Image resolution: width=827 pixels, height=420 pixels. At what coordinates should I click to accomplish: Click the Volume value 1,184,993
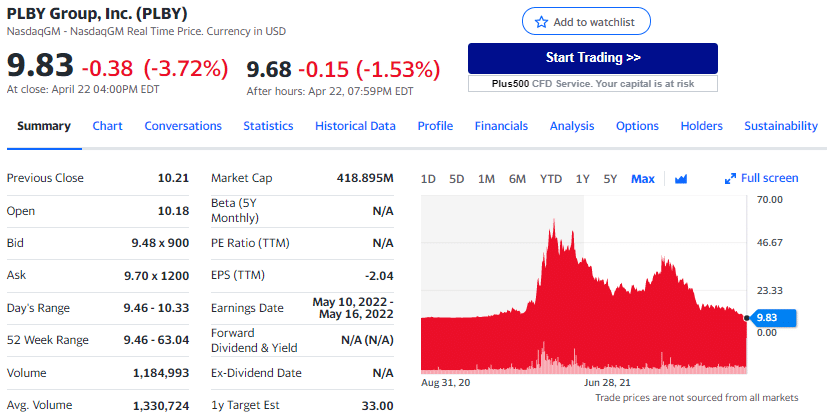click(161, 373)
